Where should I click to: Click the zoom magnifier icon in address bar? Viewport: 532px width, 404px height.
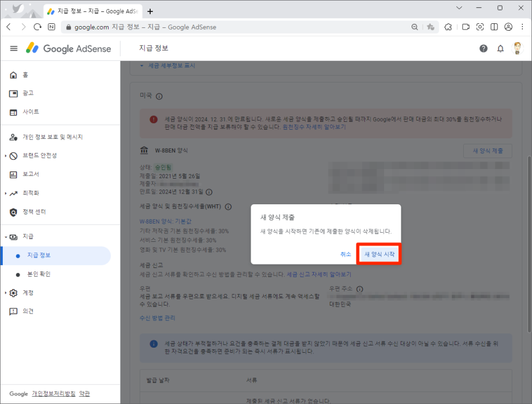tap(414, 27)
